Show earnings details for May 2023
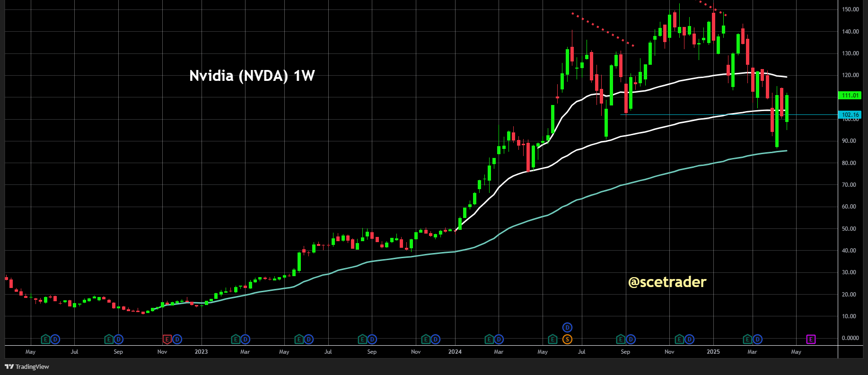This screenshot has height=375, width=868. (x=299, y=339)
